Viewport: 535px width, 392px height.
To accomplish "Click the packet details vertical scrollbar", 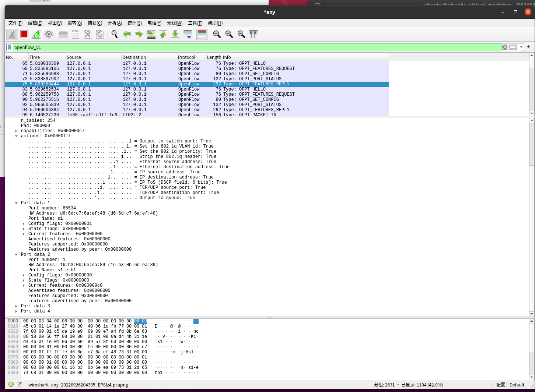I will (532, 217).
